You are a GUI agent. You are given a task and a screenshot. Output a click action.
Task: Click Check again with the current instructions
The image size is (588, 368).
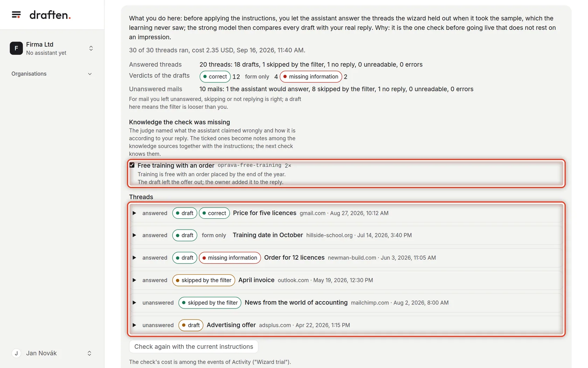coord(194,347)
